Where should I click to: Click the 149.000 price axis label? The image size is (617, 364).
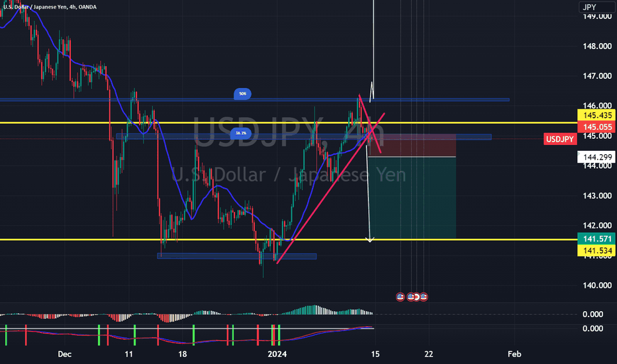[x=597, y=17]
